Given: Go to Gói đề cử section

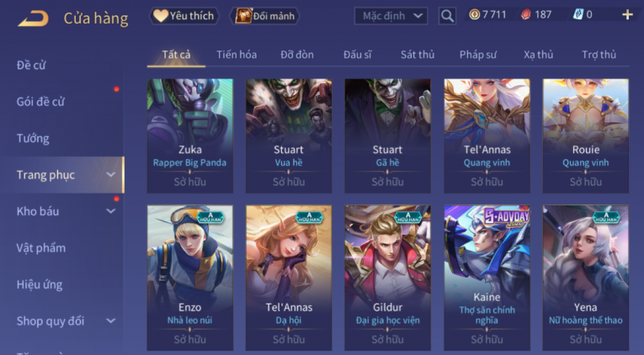Looking at the screenshot, I should click(40, 102).
